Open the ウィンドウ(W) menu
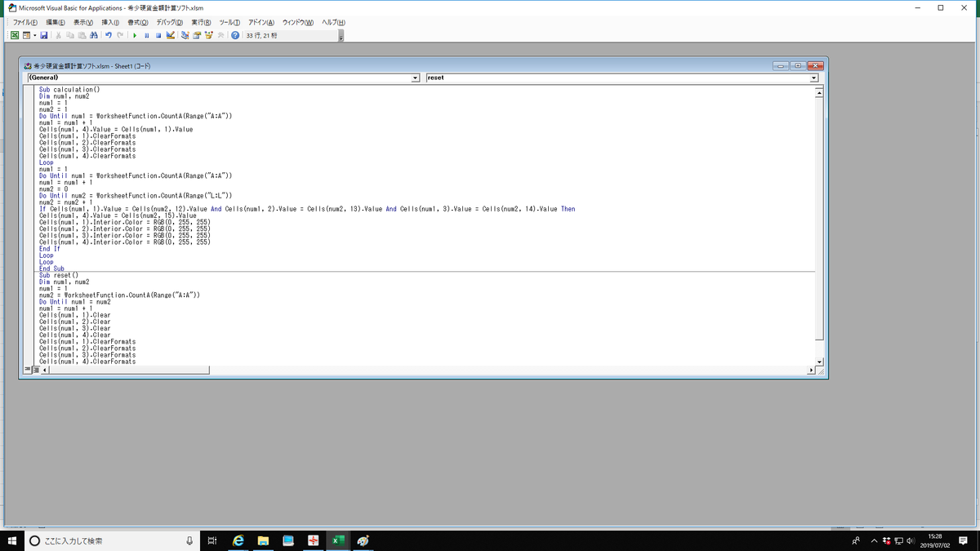 pos(298,22)
